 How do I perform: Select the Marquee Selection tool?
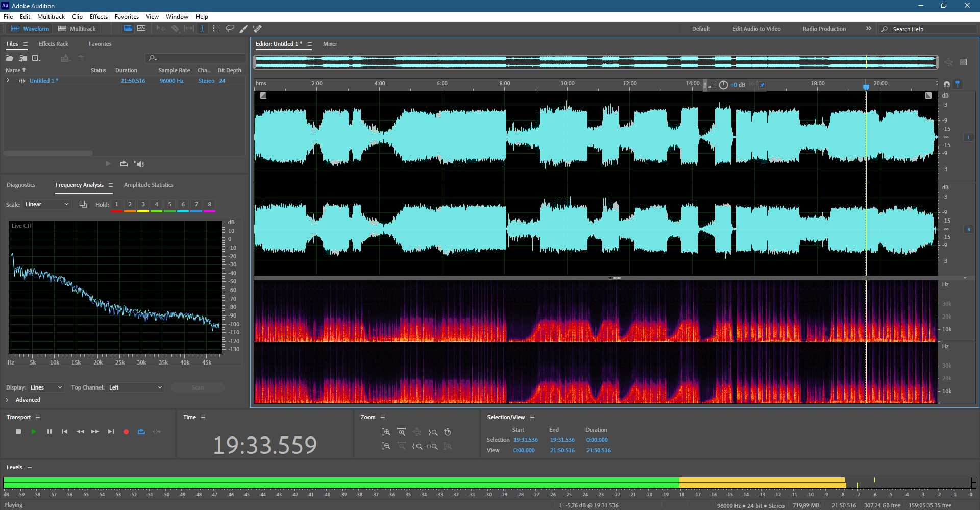pyautogui.click(x=217, y=28)
